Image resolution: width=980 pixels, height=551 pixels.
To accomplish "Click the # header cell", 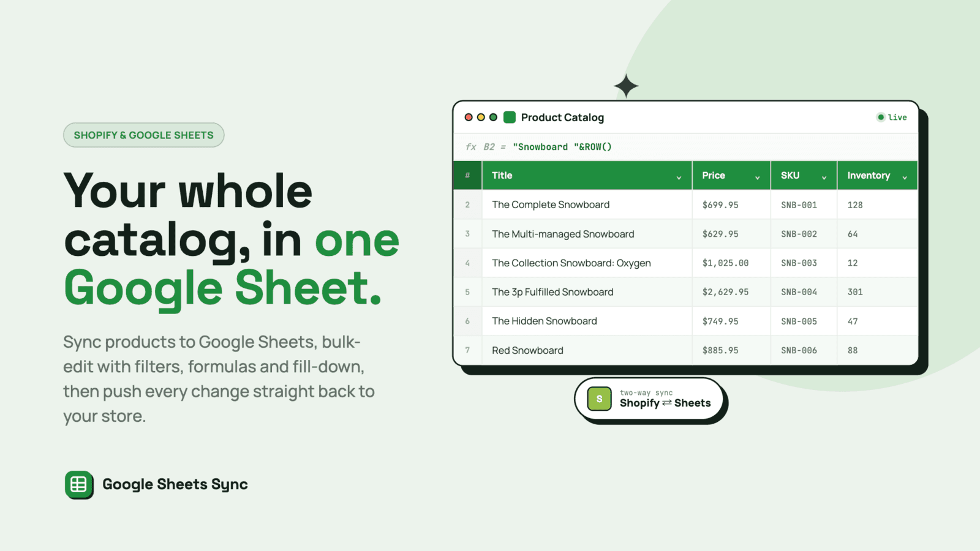I will (468, 176).
